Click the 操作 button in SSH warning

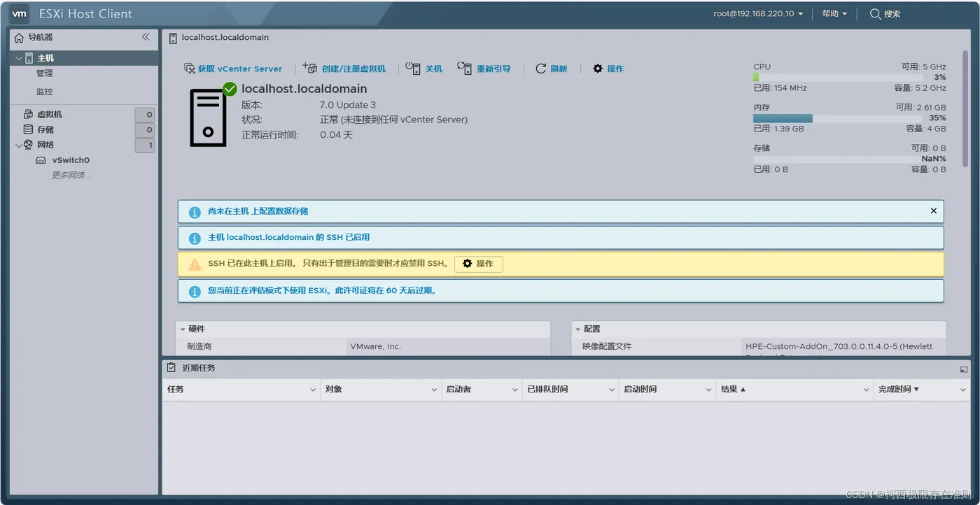coord(479,264)
